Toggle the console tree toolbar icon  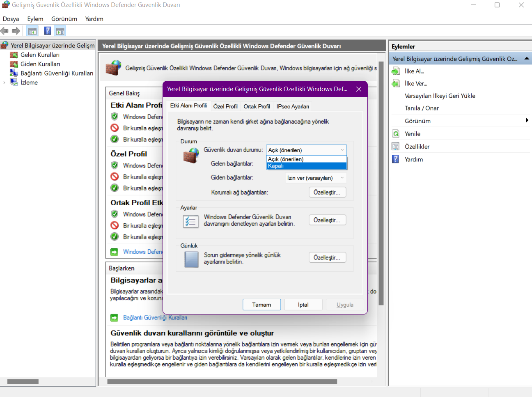click(x=32, y=31)
